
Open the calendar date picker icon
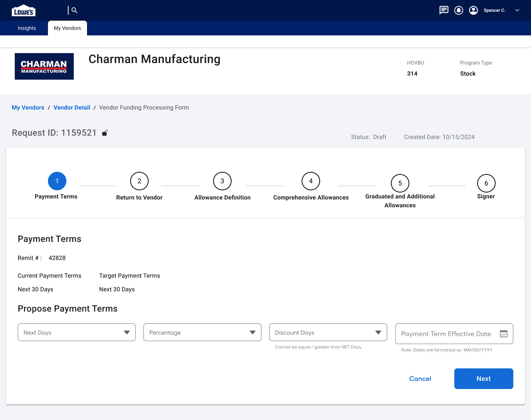pos(504,334)
